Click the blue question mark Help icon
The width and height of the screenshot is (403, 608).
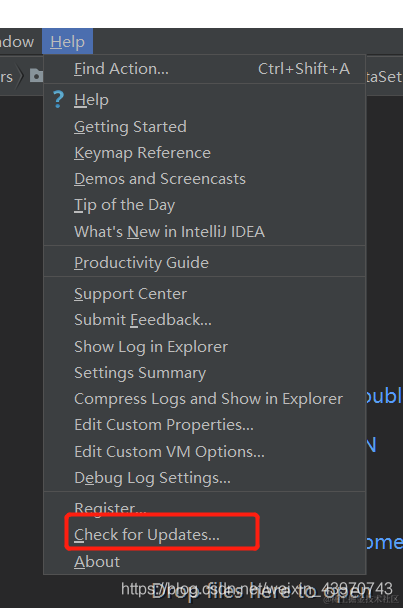point(58,99)
